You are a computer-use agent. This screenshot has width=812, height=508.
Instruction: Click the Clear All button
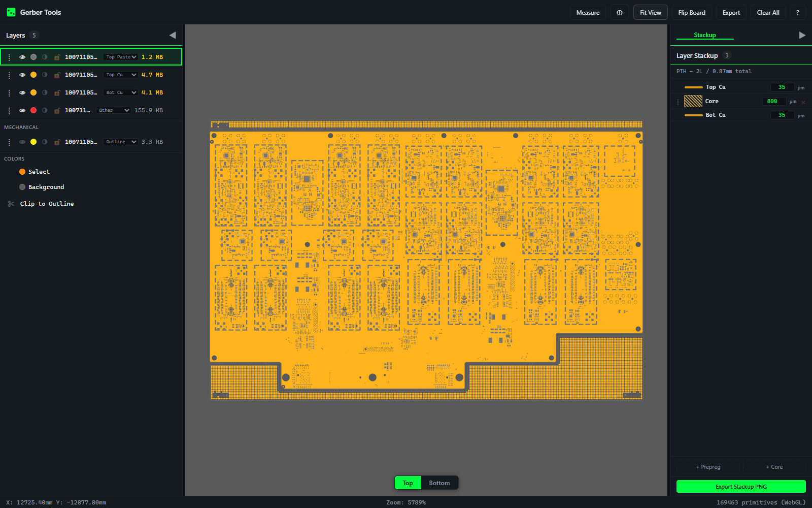pos(768,13)
